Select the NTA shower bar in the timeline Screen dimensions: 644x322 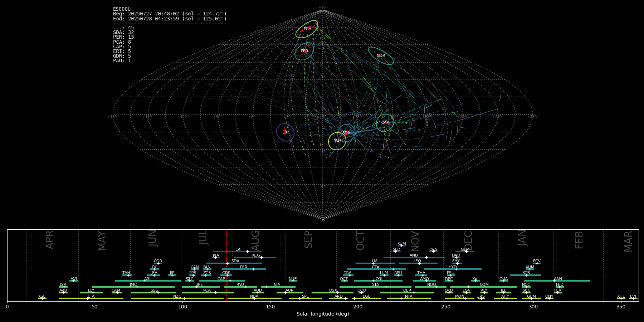[x=409, y=298]
